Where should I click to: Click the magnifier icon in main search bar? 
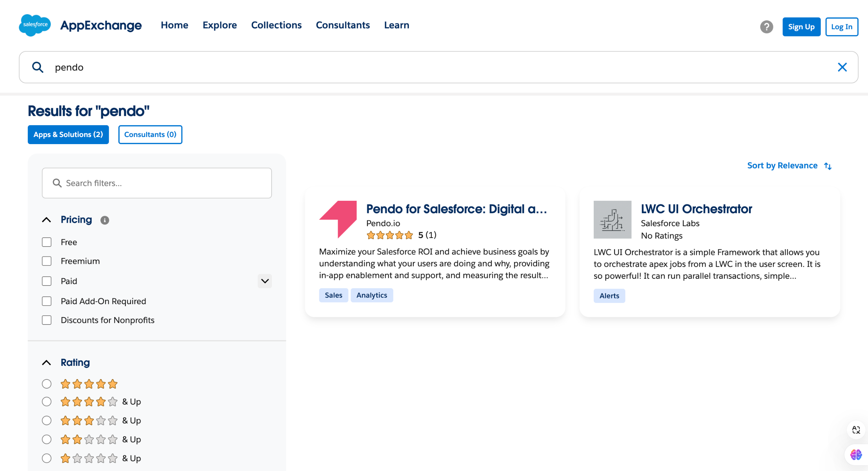coord(38,67)
